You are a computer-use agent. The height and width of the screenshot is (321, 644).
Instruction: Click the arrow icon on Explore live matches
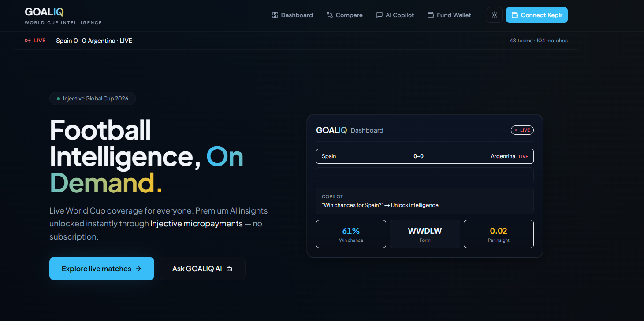[138, 269]
